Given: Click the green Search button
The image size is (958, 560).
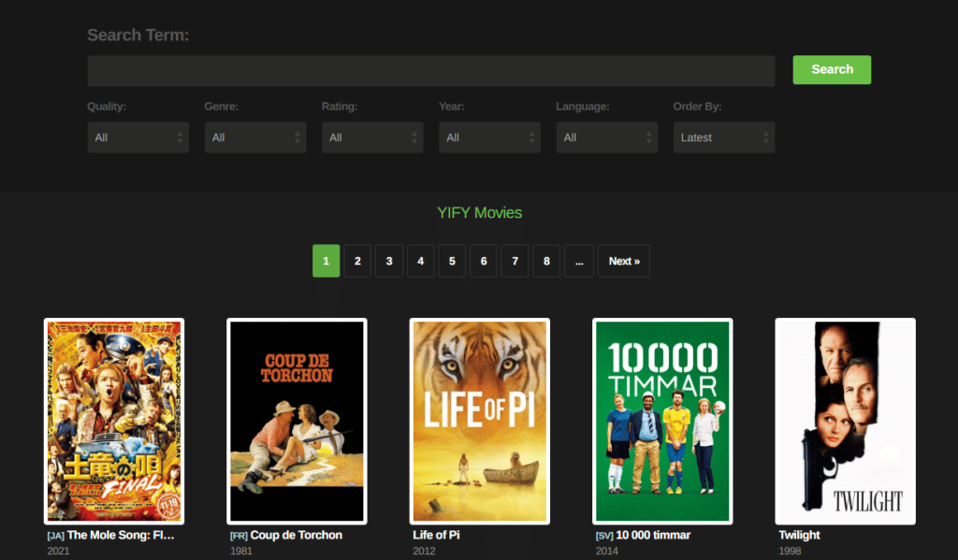Looking at the screenshot, I should pyautogui.click(x=832, y=69).
